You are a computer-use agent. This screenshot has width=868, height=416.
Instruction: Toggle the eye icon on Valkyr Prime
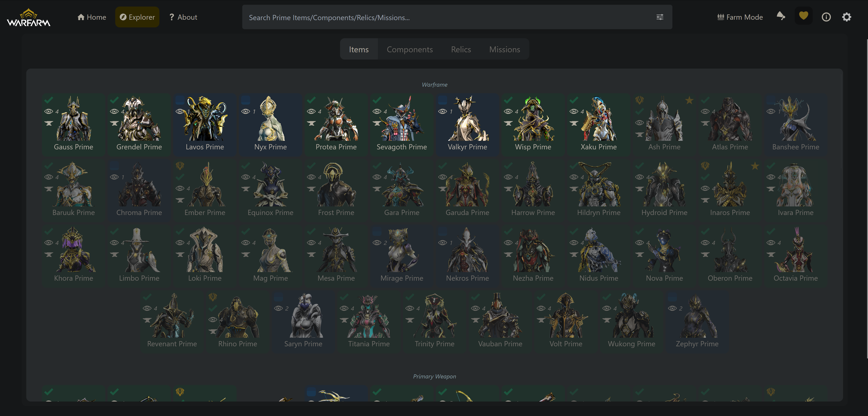click(x=443, y=112)
